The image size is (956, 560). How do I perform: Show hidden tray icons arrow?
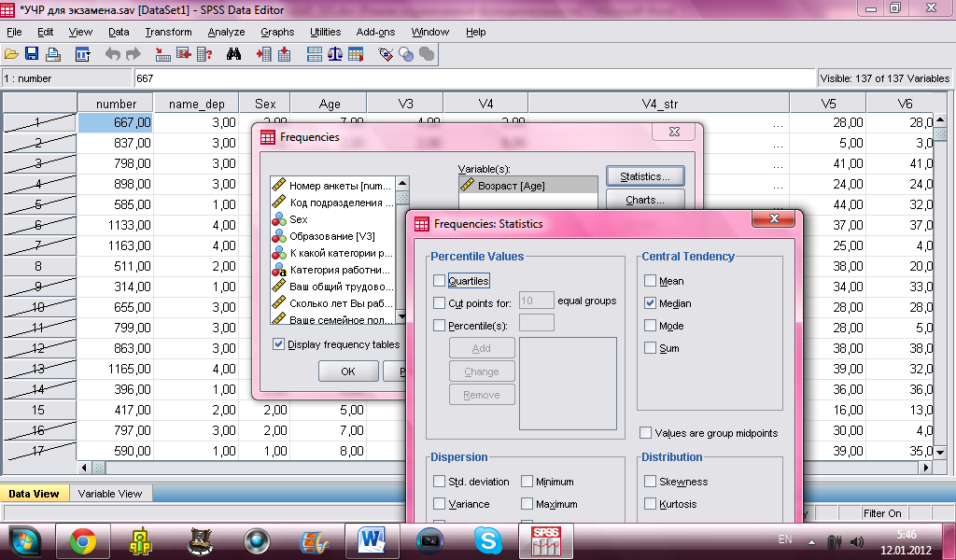[811, 541]
